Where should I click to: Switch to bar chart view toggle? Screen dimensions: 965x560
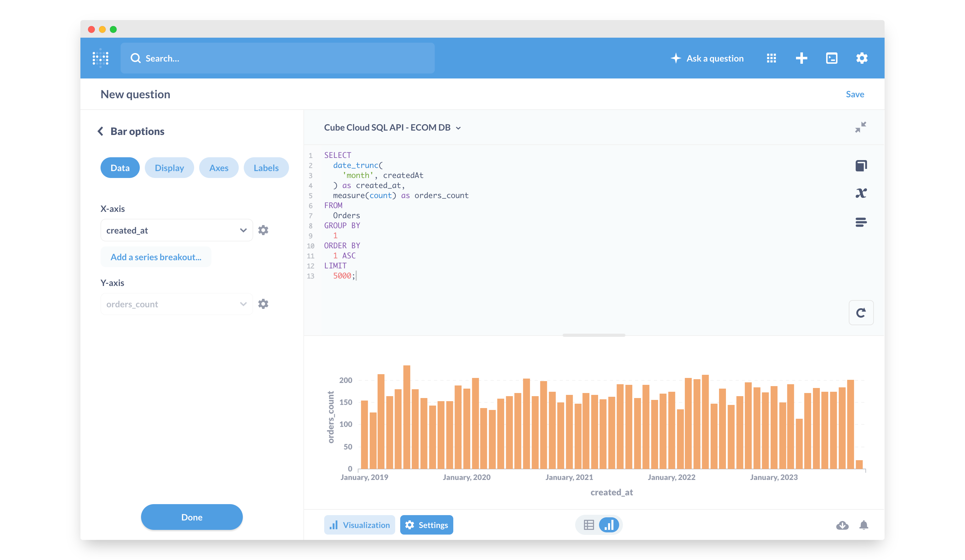click(x=609, y=525)
